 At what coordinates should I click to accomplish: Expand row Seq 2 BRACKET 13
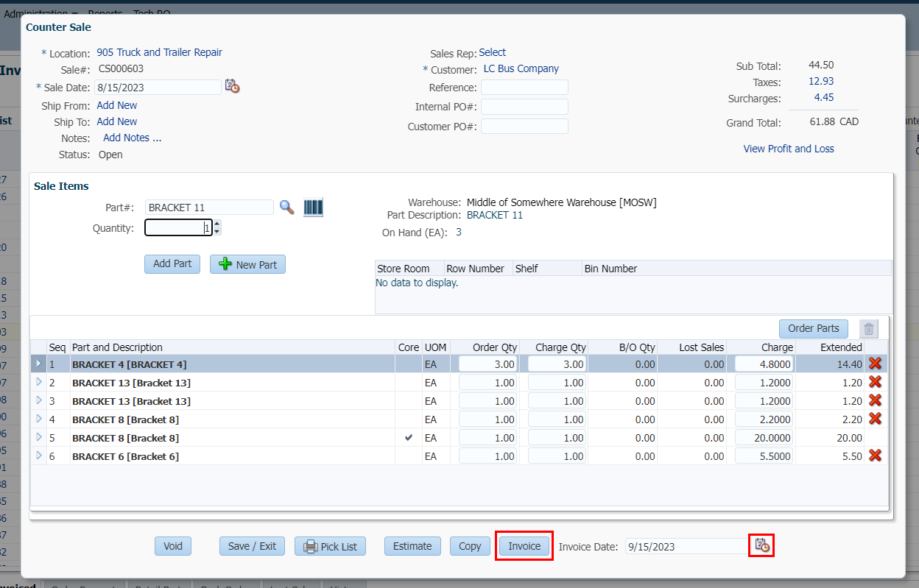39,382
